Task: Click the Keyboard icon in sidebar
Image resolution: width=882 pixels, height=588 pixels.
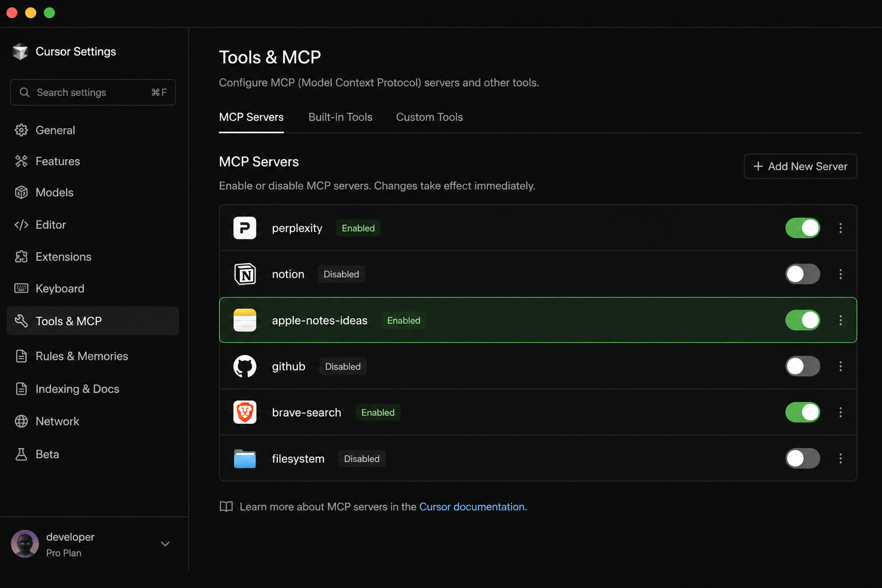Action: pos(21,288)
